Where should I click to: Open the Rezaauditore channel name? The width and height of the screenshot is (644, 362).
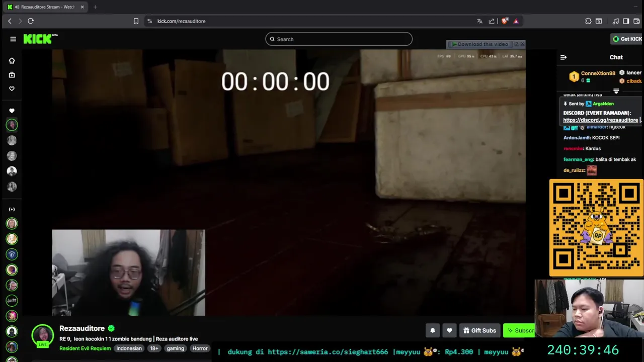pos(82,328)
